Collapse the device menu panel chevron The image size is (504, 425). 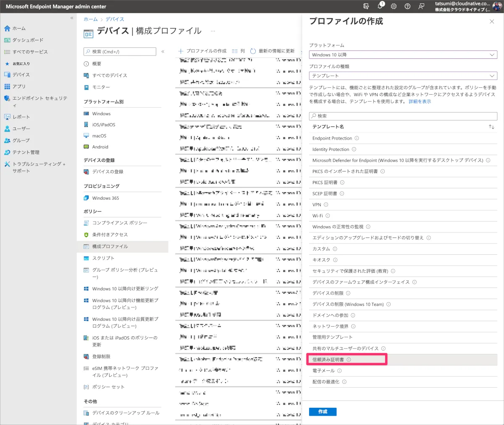(x=163, y=51)
